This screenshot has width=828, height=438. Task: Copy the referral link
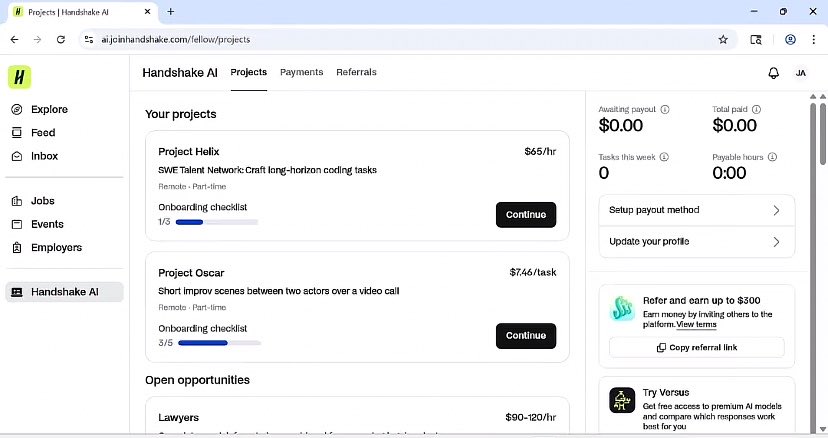(697, 348)
